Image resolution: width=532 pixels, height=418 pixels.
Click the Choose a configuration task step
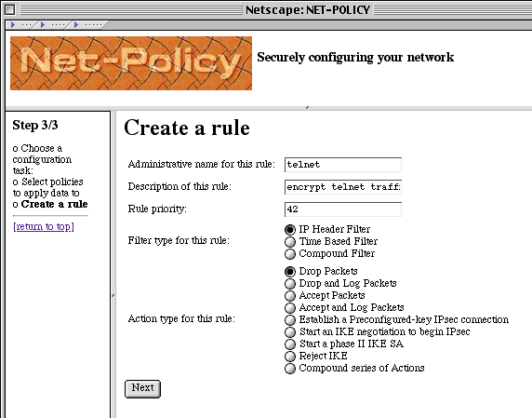tap(42, 159)
